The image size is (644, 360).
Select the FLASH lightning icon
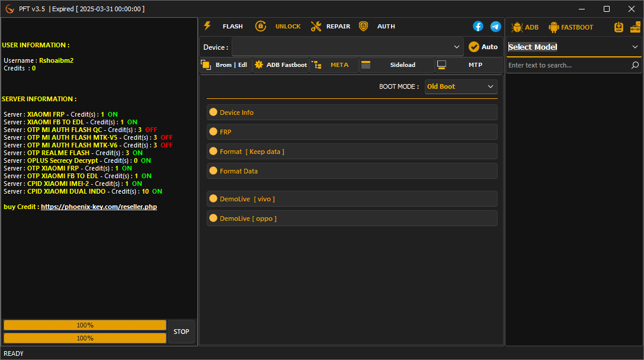coord(207,26)
